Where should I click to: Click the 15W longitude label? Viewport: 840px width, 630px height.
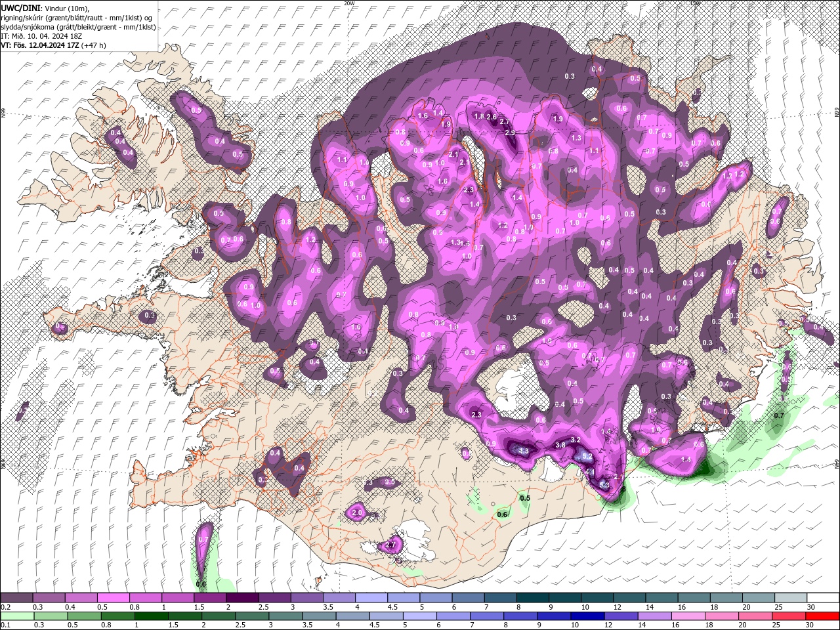pos(695,3)
